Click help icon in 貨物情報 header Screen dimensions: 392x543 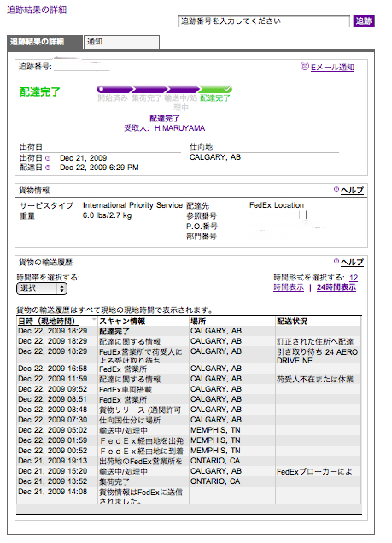click(336, 189)
